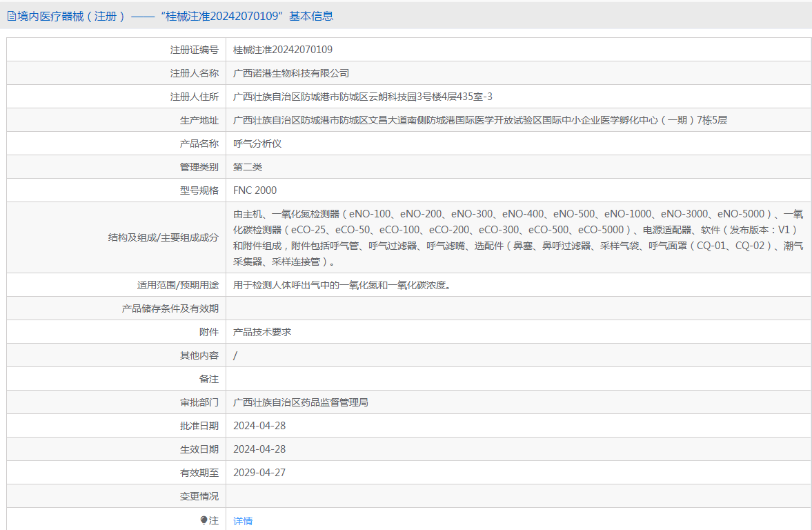Screen dimensions: 812x530
Task: Click 产品技术要求 in the 附件 row
Action: (262, 332)
